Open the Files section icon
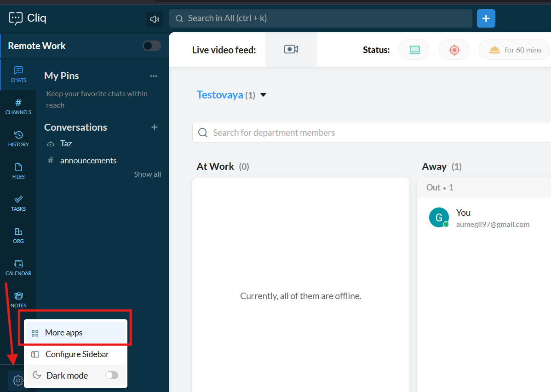The image size is (551, 392). (18, 171)
